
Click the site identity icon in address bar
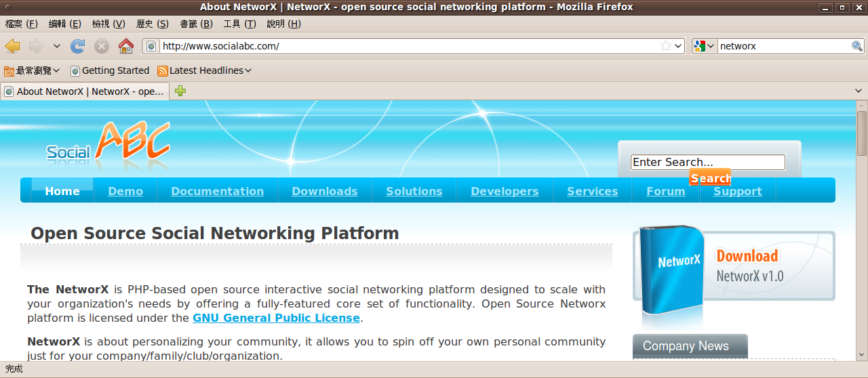click(x=151, y=46)
